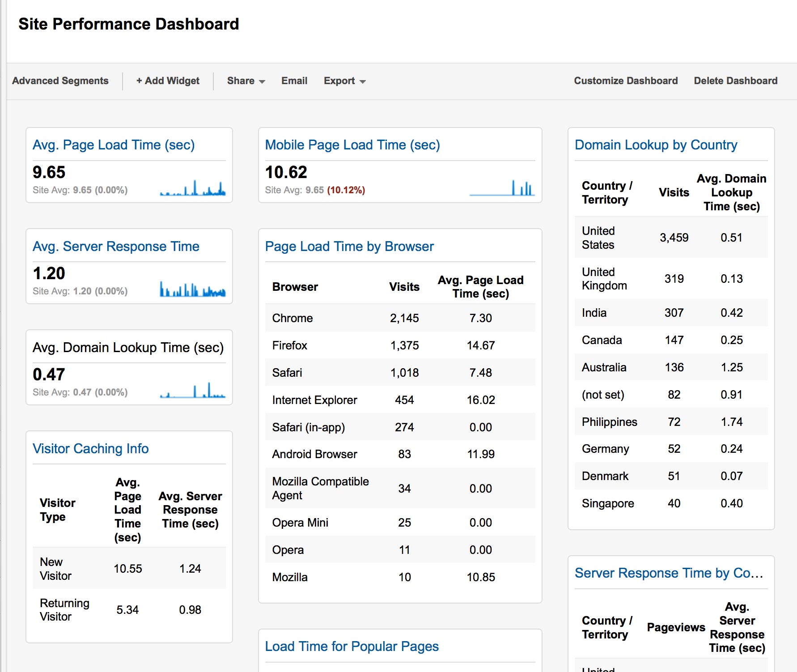The image size is (797, 672).
Task: Click the Pageviews column header
Action: (676, 627)
